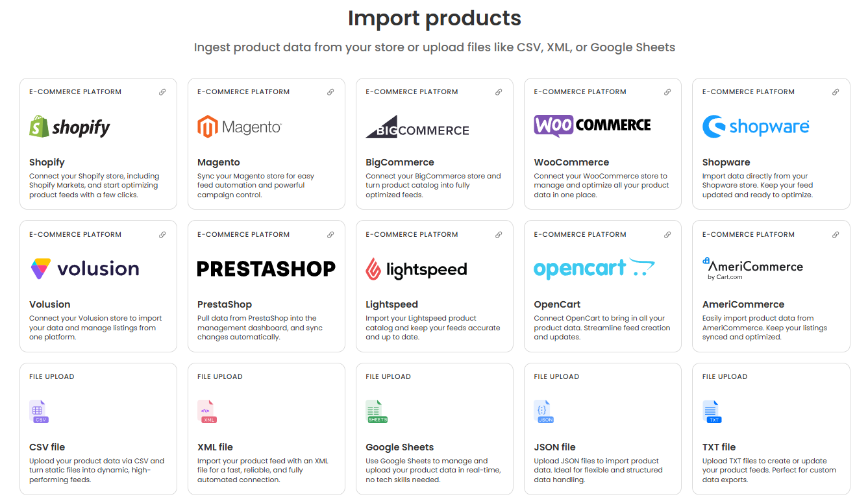Click the link icon on the Shopify card
Viewport: 868px width, 501px height.
[x=162, y=92]
